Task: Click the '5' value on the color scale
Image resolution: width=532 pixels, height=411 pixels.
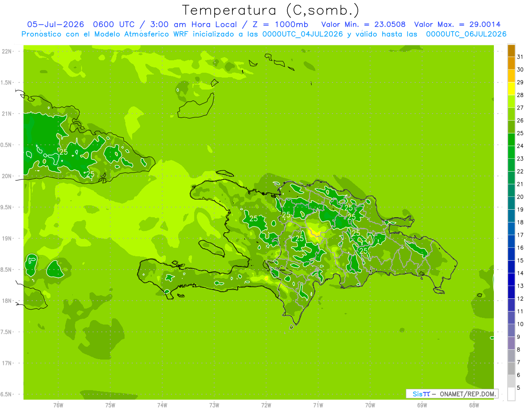Action: 518,388
